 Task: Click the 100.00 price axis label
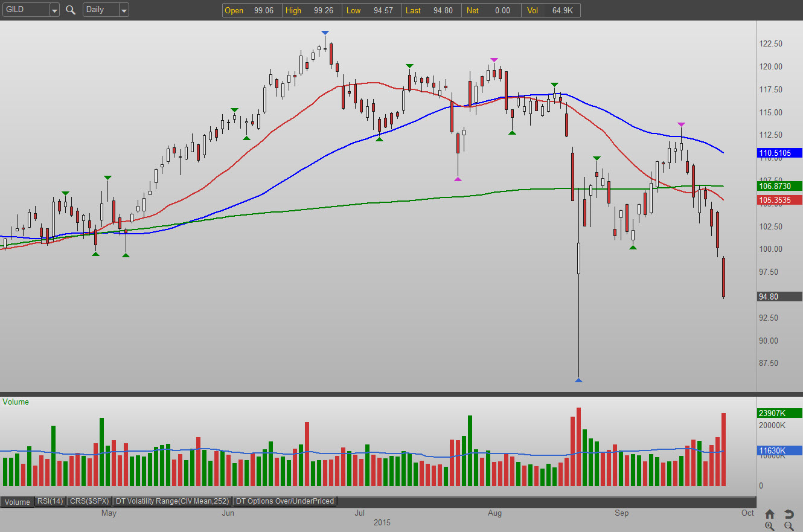(x=770, y=249)
